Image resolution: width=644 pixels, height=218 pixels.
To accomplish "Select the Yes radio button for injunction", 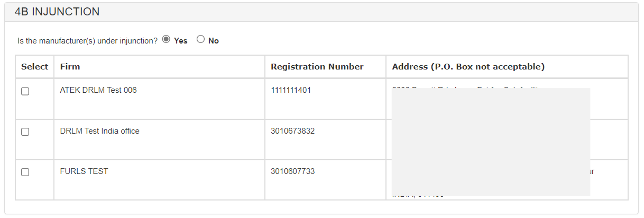I will 166,39.
